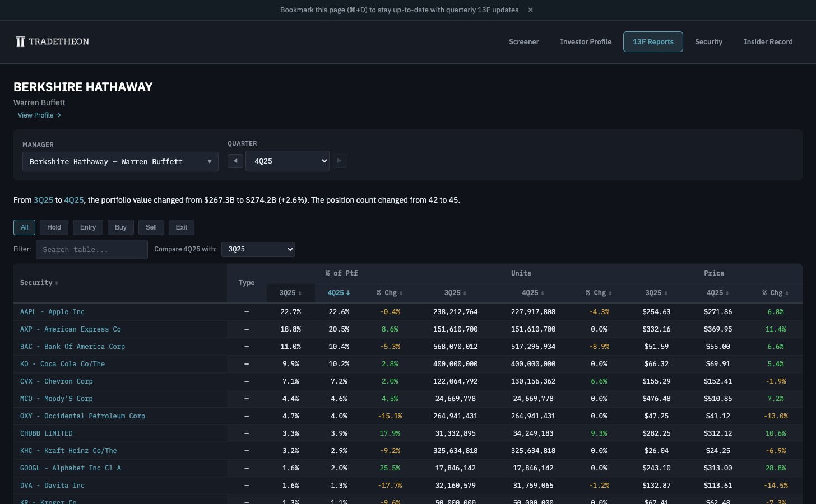Screen dimensions: 816x504
Task: Open the Compare 4Q25 with dropdown
Action: pos(258,249)
